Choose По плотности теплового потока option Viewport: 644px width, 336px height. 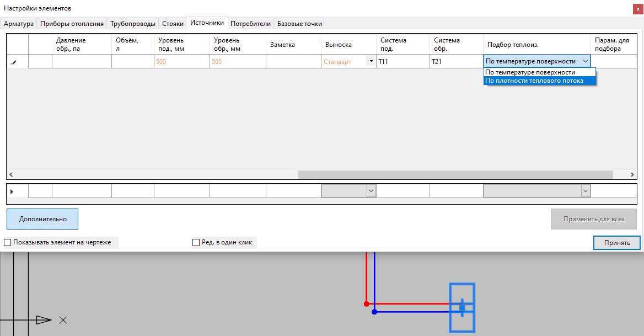[x=534, y=81]
